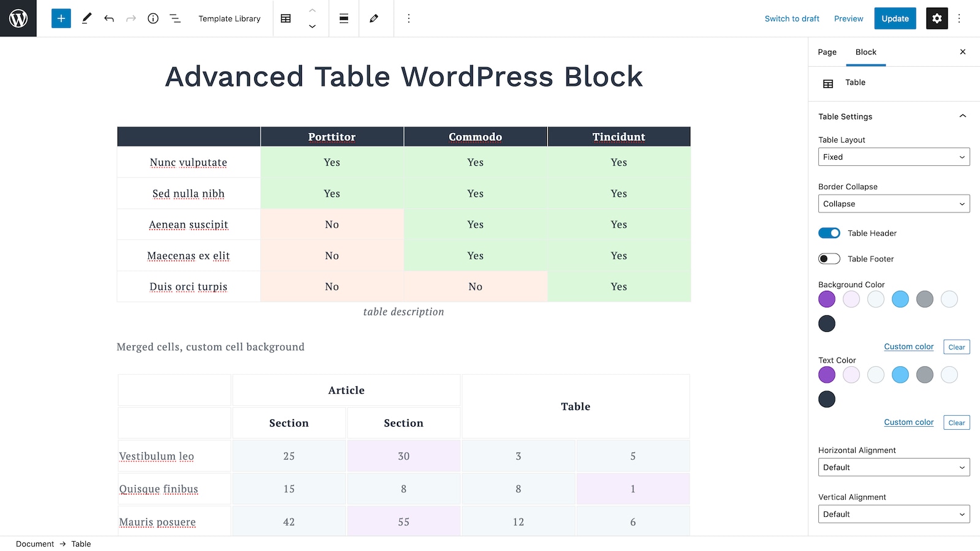Click the cell with value 55
The height and width of the screenshot is (551, 980).
coord(404,522)
